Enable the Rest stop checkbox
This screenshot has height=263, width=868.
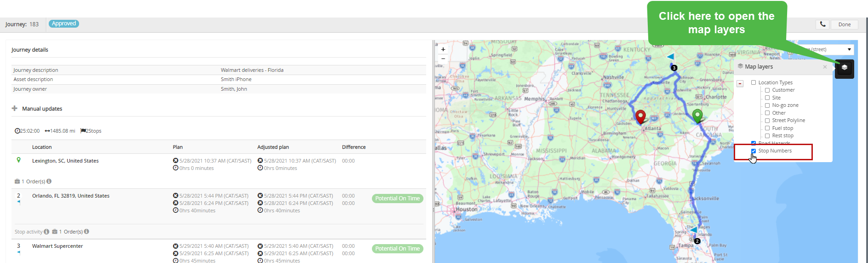(x=767, y=136)
